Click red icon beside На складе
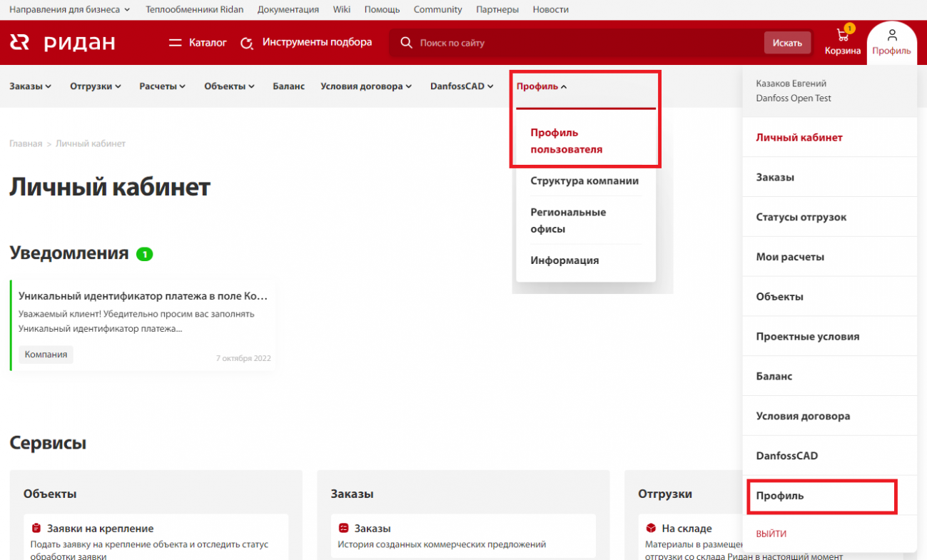Viewport: 927px width, 560px height. [650, 528]
